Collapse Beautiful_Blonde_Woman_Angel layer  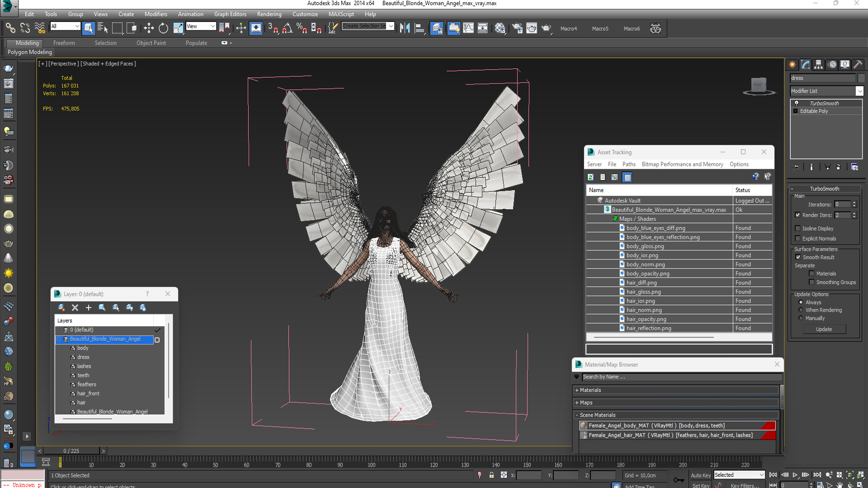[x=59, y=339]
